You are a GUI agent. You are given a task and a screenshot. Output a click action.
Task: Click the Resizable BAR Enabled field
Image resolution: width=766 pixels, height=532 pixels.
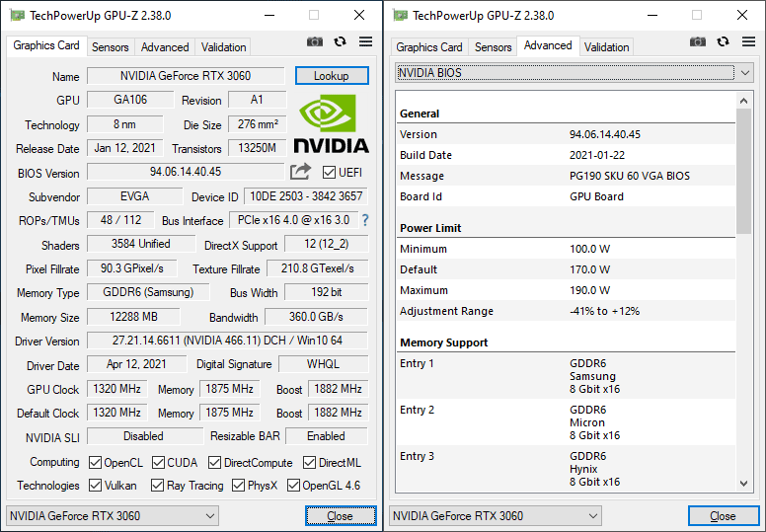[x=327, y=436]
